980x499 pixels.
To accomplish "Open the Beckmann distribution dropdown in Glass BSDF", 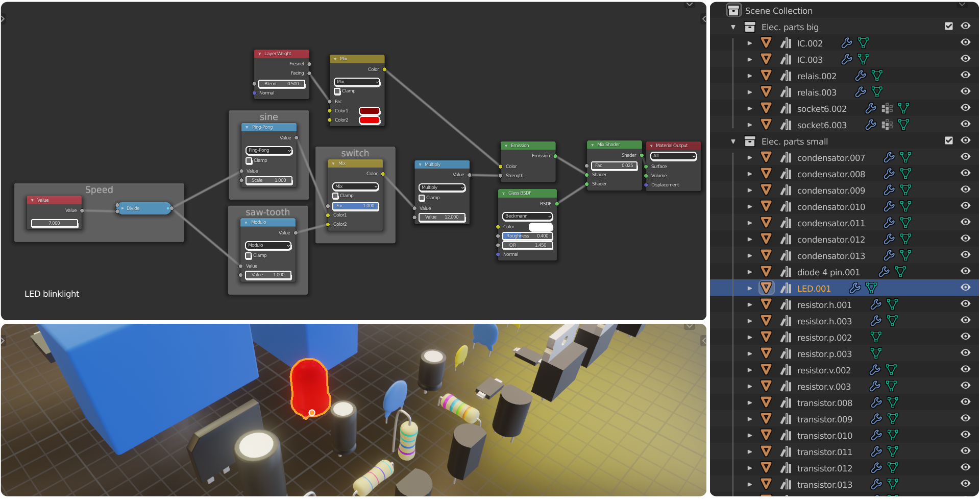I will click(x=527, y=217).
